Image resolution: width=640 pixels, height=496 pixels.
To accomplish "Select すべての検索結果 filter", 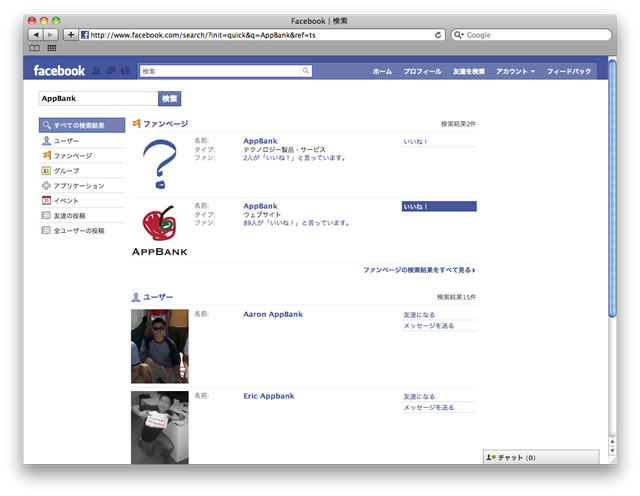I will pos(82,125).
